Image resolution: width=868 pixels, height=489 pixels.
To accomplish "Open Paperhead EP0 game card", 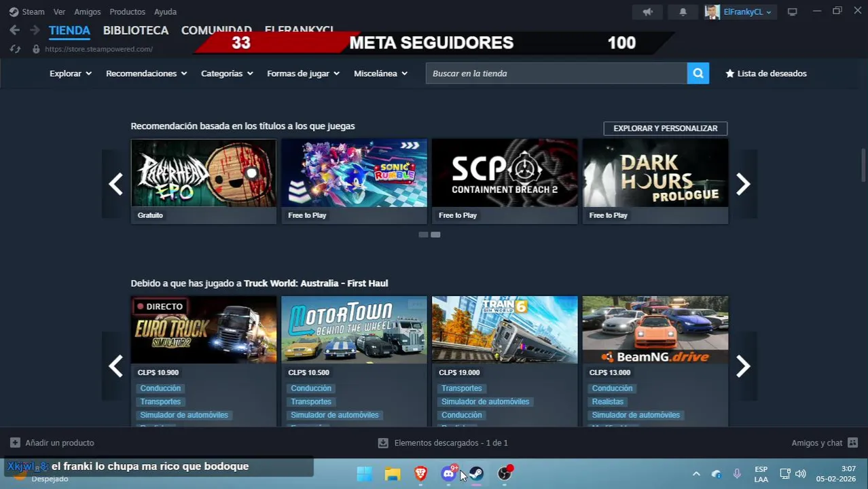I will (x=204, y=181).
